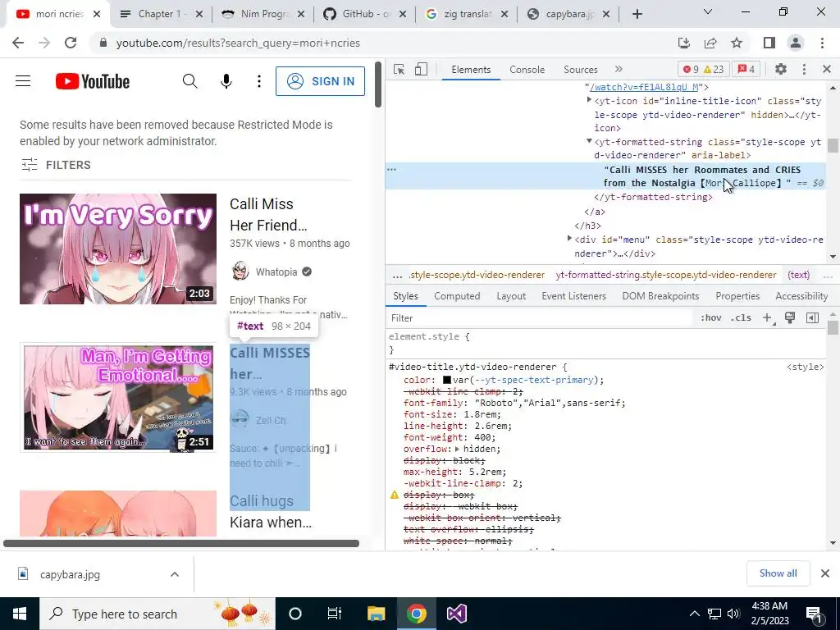Reload the page
Screen dimensions: 840x630
pos(71,43)
